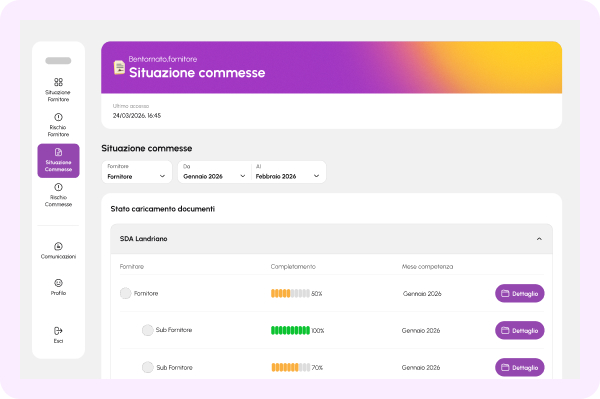
Task: Collapse the SDA Landriano section
Action: pyautogui.click(x=539, y=239)
